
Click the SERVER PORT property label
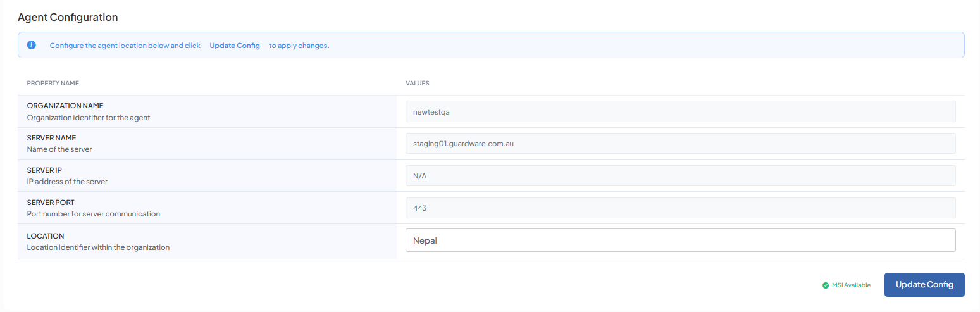click(x=51, y=203)
